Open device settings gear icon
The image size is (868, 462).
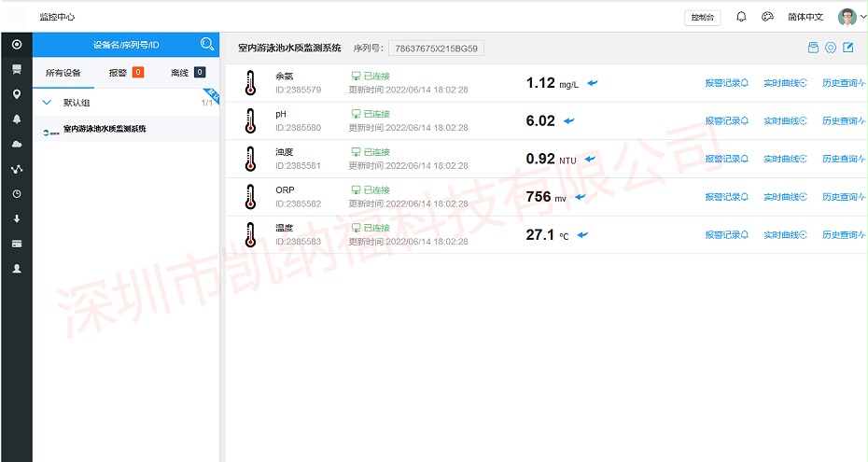coord(831,48)
